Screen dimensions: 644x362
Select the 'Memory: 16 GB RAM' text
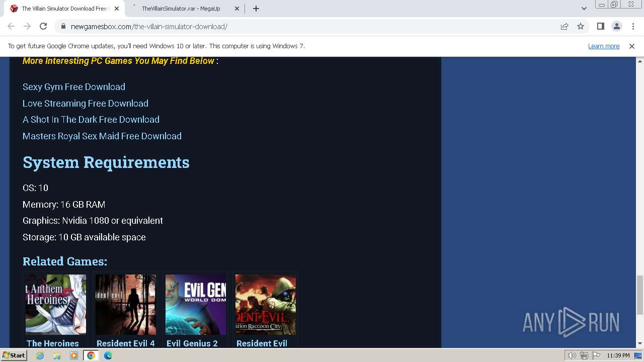tap(64, 204)
